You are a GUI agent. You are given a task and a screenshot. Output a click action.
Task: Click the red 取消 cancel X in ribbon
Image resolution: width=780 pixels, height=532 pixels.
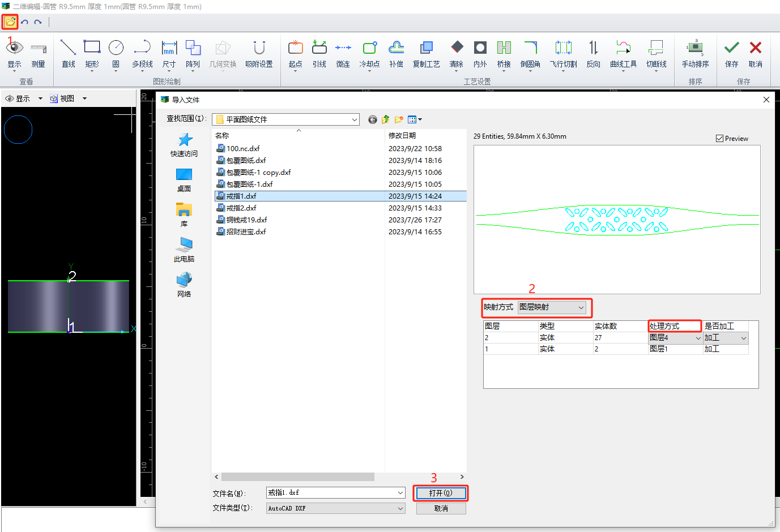tap(756, 55)
